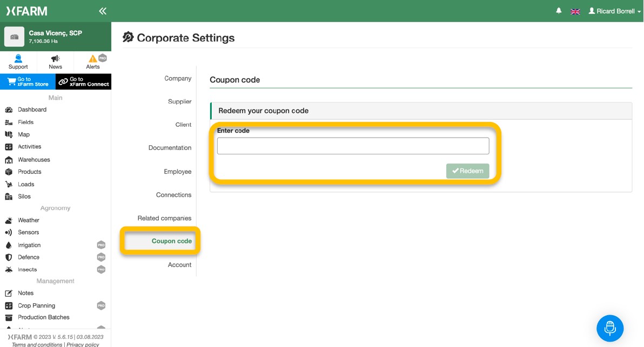Select Account settings tab

click(179, 265)
